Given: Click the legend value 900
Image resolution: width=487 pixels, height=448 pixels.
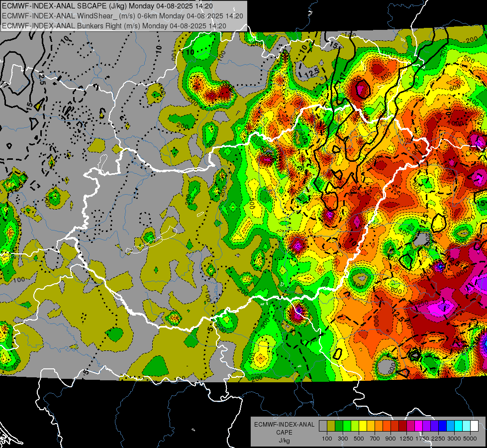Looking at the screenshot, I should pyautogui.click(x=390, y=439).
